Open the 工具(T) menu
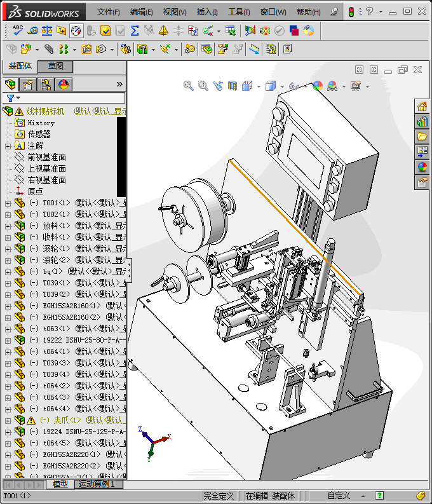Image resolution: width=432 pixels, height=504 pixels. point(239,12)
